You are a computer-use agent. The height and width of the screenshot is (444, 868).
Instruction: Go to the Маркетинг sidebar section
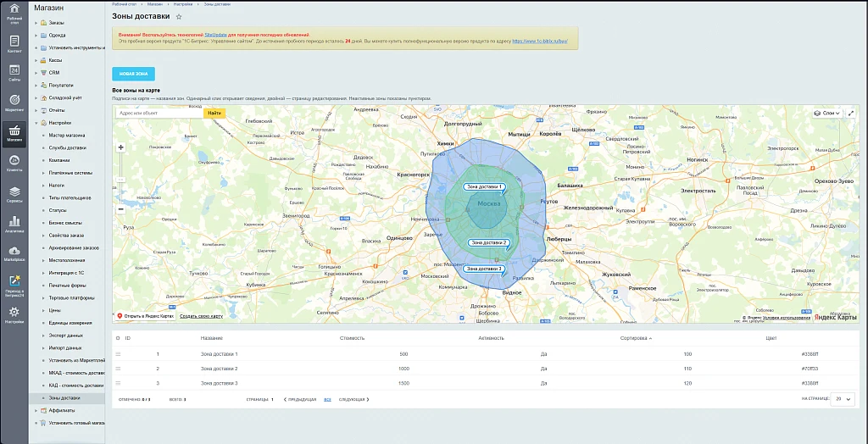tap(14, 104)
